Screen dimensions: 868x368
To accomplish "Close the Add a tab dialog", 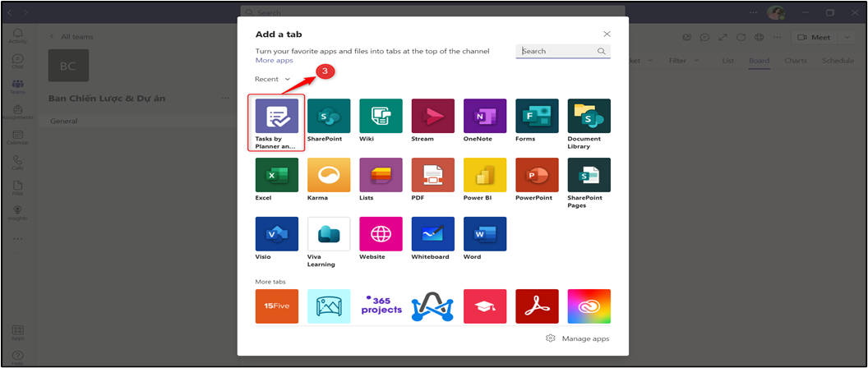I will pyautogui.click(x=607, y=34).
